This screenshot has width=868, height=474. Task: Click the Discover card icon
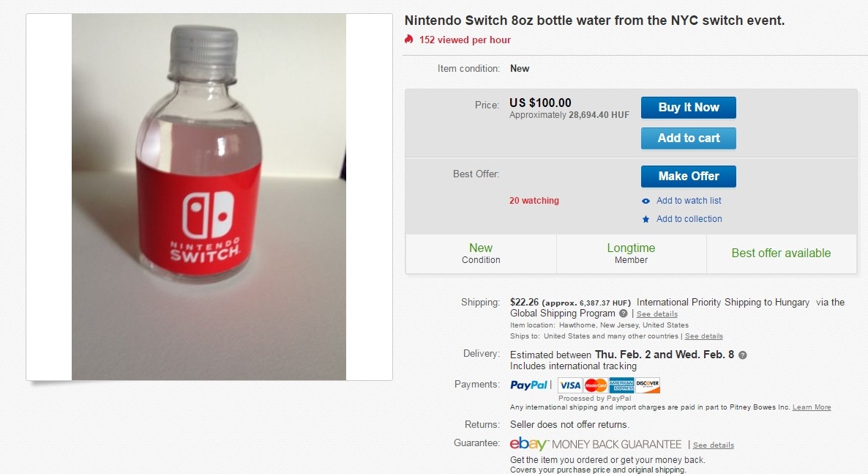[x=648, y=385]
